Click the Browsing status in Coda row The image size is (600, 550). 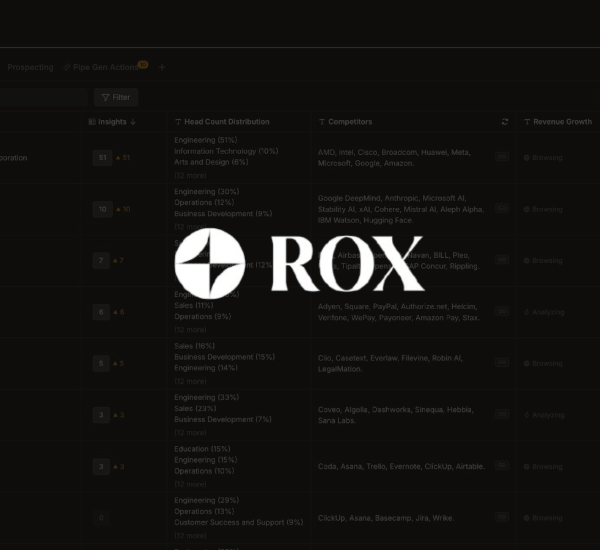click(x=543, y=467)
